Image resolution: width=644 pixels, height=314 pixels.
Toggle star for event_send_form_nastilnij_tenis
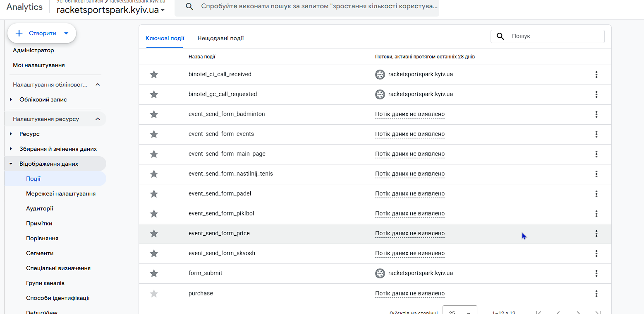pos(154,174)
